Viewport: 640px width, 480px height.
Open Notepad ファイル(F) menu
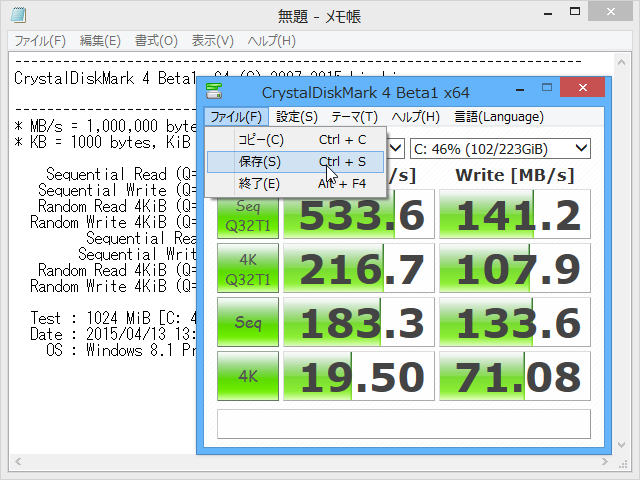point(40,41)
